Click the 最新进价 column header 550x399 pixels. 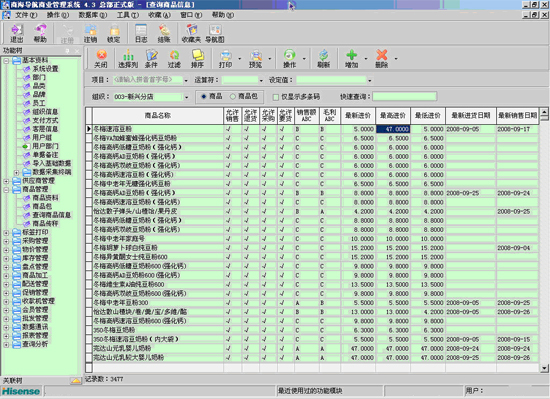click(358, 116)
